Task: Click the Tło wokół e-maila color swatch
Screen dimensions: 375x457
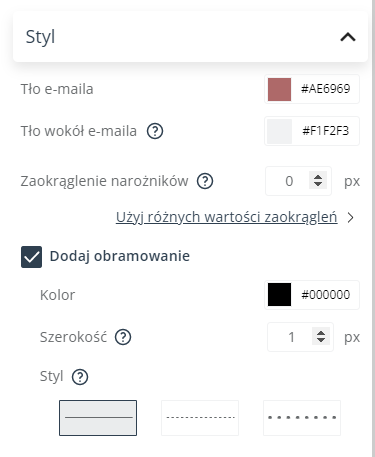Action: [279, 131]
